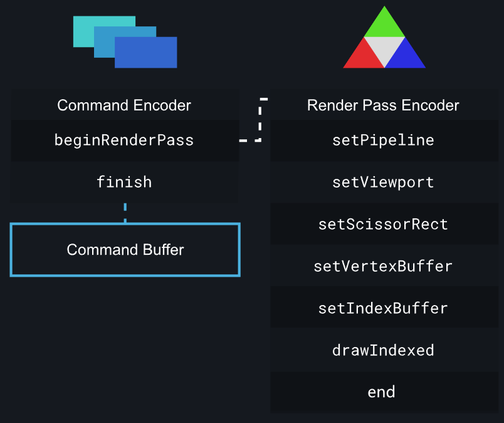Select the Render Pass Encoder header
The height and width of the screenshot is (423, 504).
383,105
